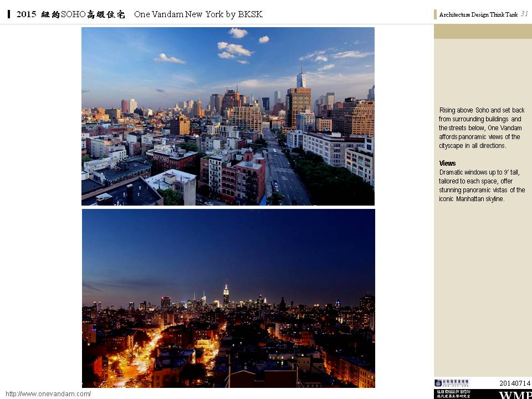The height and width of the screenshot is (399, 532).
Task: Click the 'Views' bold heading
Action: coord(447,163)
